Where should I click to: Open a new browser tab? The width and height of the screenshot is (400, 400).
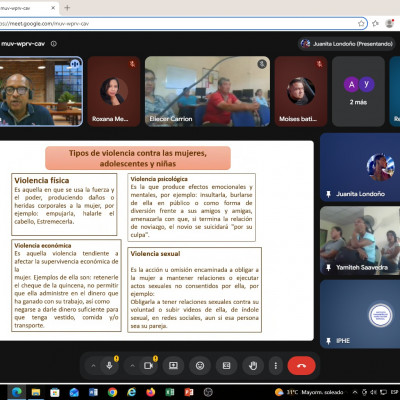67,8
